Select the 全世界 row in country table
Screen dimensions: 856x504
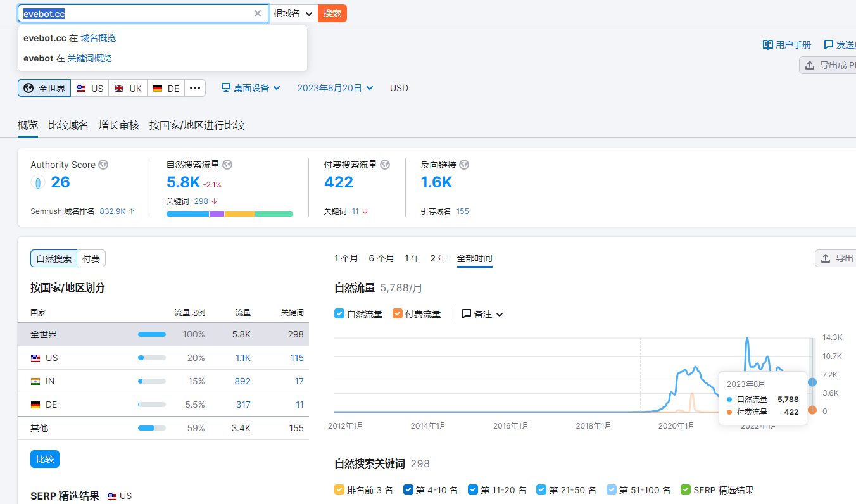163,334
